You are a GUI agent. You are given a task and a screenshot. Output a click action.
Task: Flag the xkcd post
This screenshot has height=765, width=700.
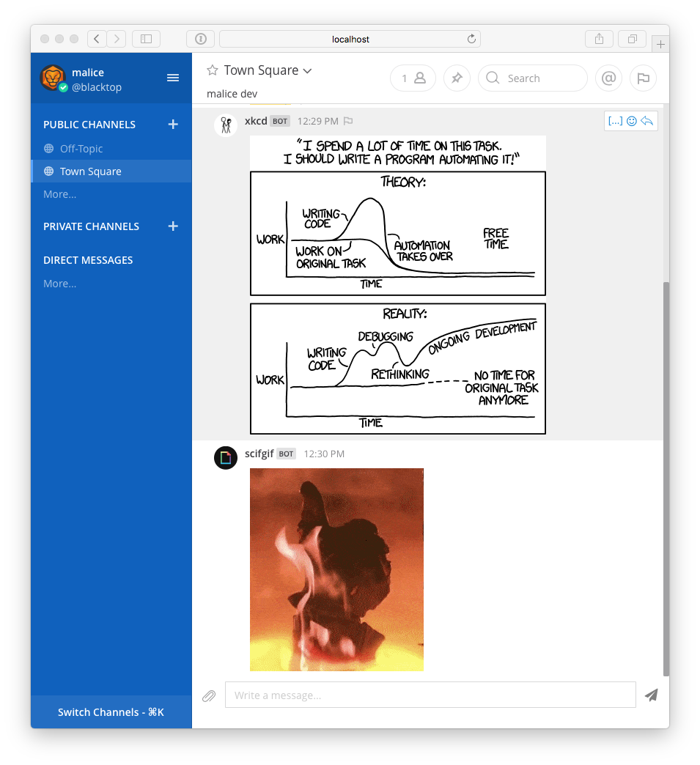tap(348, 121)
